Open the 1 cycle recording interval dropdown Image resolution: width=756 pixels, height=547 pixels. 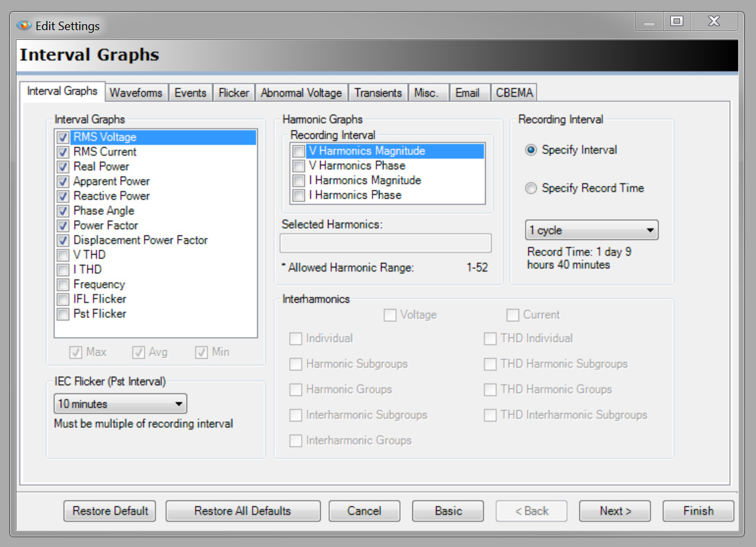648,230
